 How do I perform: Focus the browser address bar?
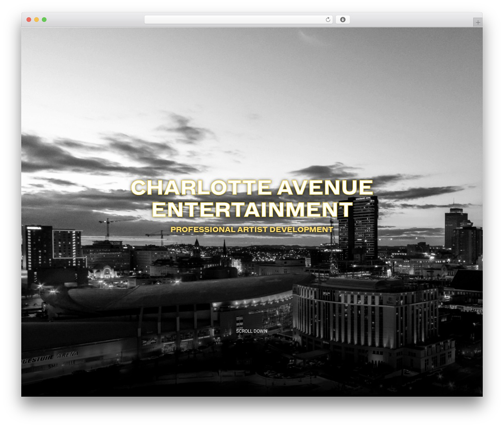[238, 20]
